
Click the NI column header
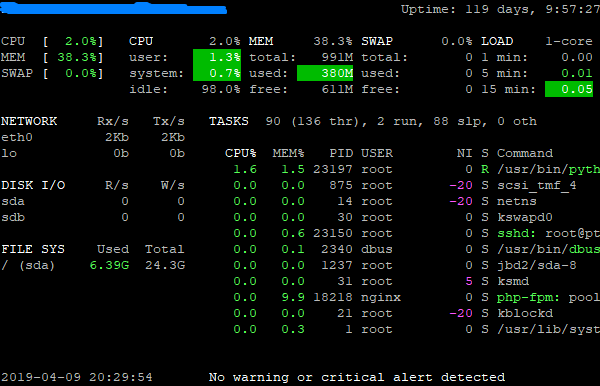(x=465, y=153)
